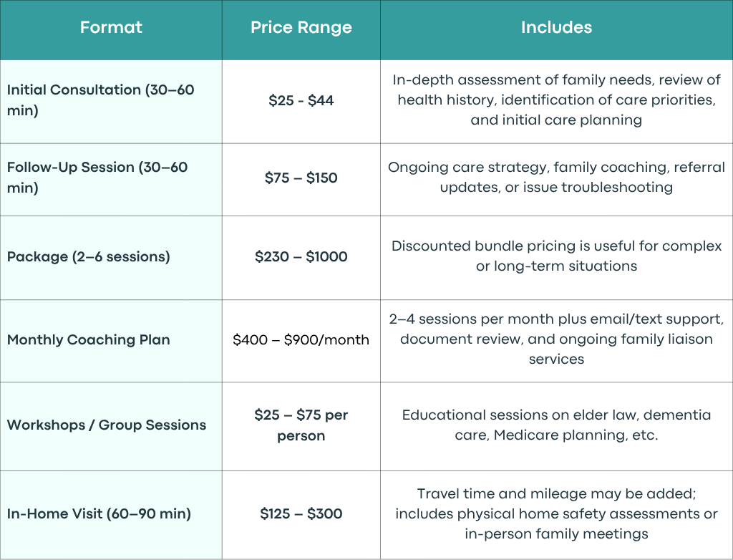Select the Ongoing care strategy description cell
Screen dimensions: 733x560
click(556, 178)
